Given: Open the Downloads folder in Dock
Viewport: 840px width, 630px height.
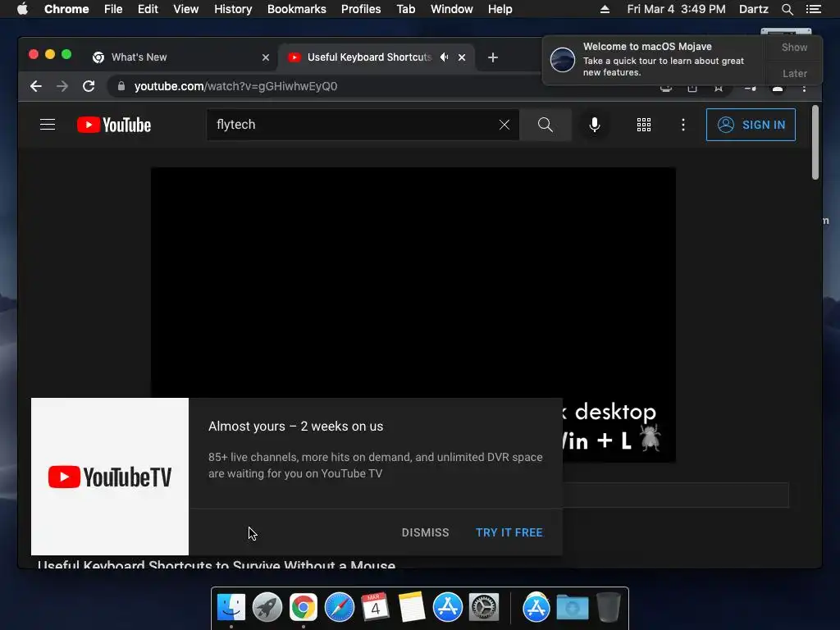Looking at the screenshot, I should click(x=572, y=608).
